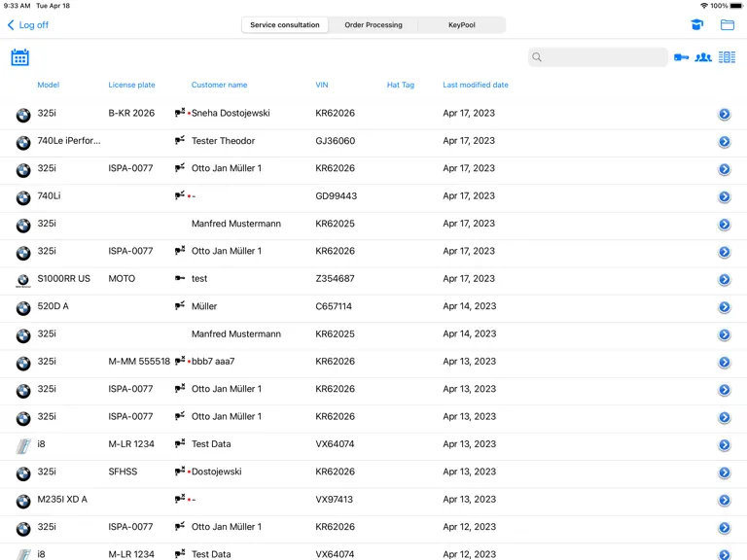The image size is (747, 560).
Task: Select VIN VX97413
Action: pos(334,499)
